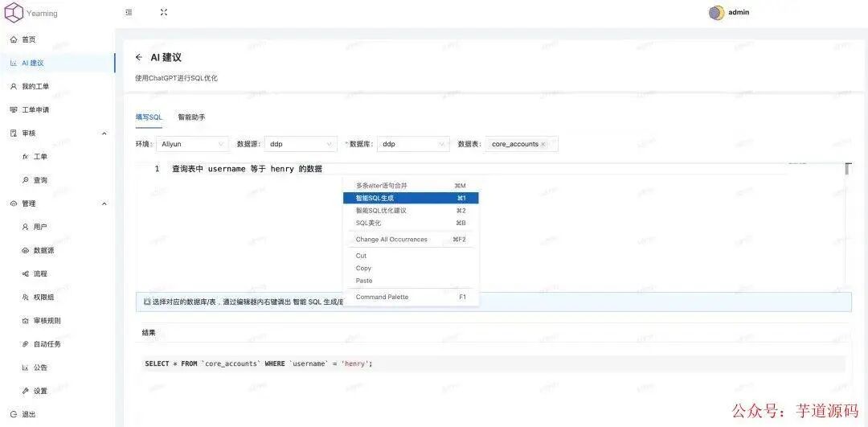The image size is (868, 427).
Task: Click the home icon beside 首页
Action: (14, 40)
